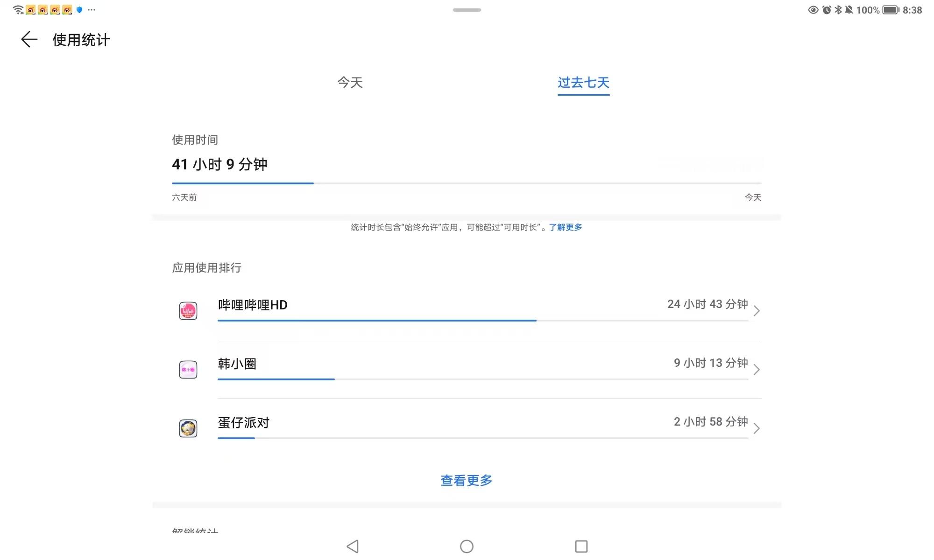Image resolution: width=934 pixels, height=560 pixels.
Task: Select the 蛋仔派对 row title
Action: [x=244, y=423]
